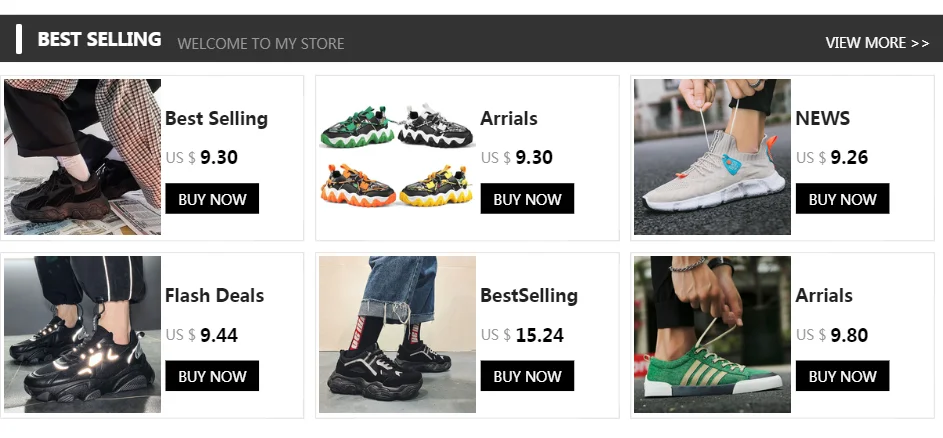Open the four colorful sneakers image
Viewport: 943px width, 438px height.
click(x=398, y=157)
